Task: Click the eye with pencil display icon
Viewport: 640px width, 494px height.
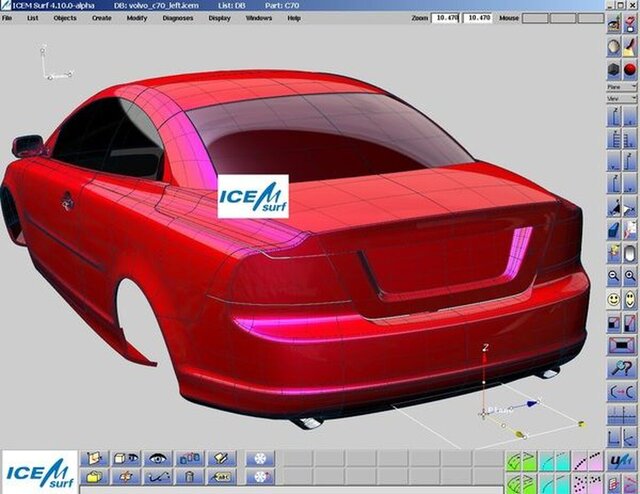Action: pyautogui.click(x=614, y=24)
